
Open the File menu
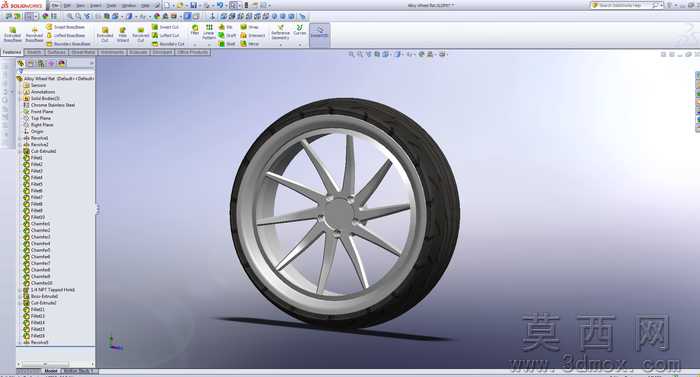click(55, 6)
